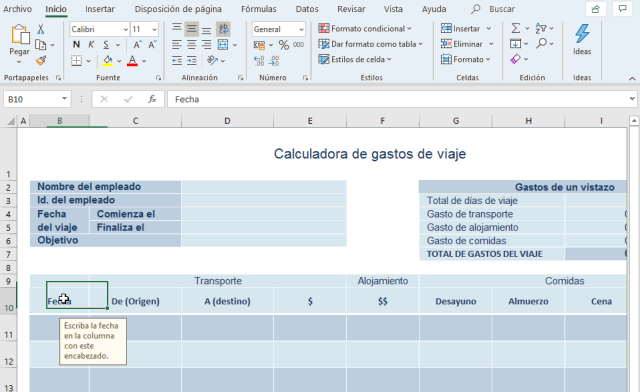Click the Comentarios speech bubble icon

point(622,9)
